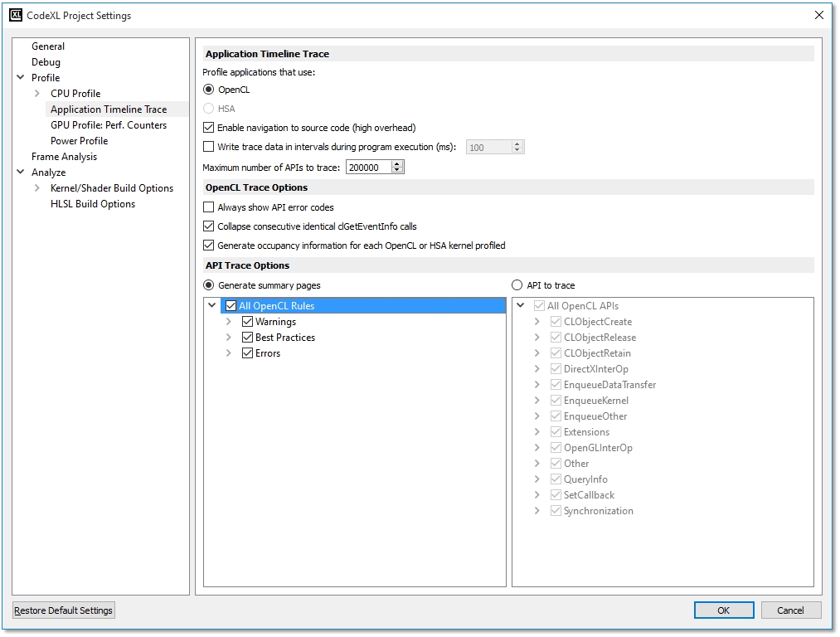Toggle Generate occupancy information checkbox
The width and height of the screenshot is (840, 637).
(209, 246)
